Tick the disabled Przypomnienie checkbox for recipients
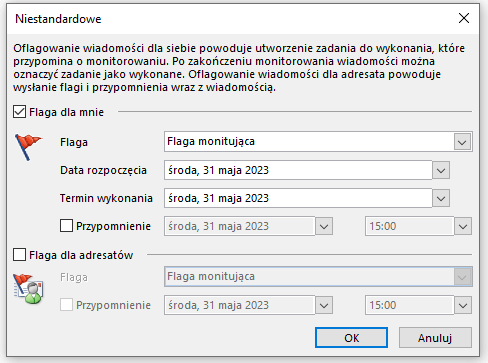 (x=66, y=305)
